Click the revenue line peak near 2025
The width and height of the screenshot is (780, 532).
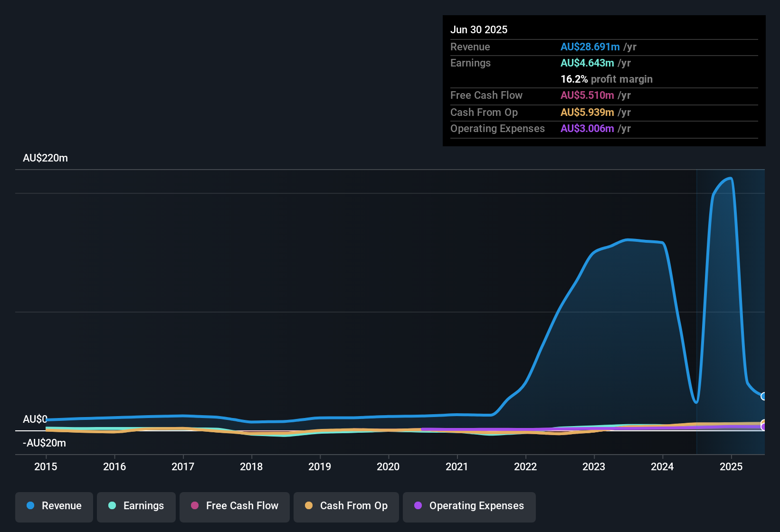[730, 179]
